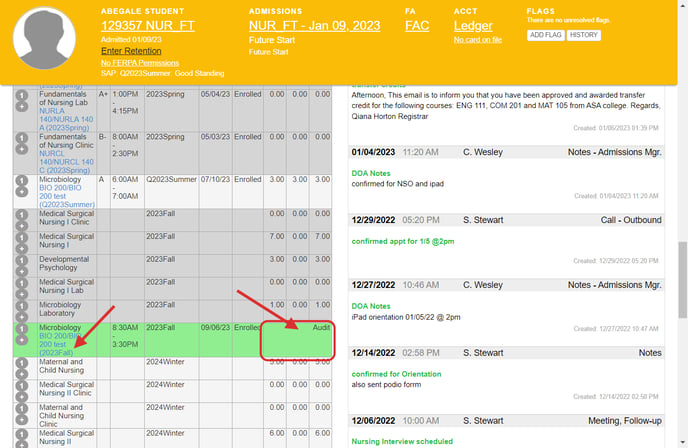Click the number 1 icon beside Fundamentals of Nursing Lab
The height and width of the screenshot is (448, 688).
[21, 94]
